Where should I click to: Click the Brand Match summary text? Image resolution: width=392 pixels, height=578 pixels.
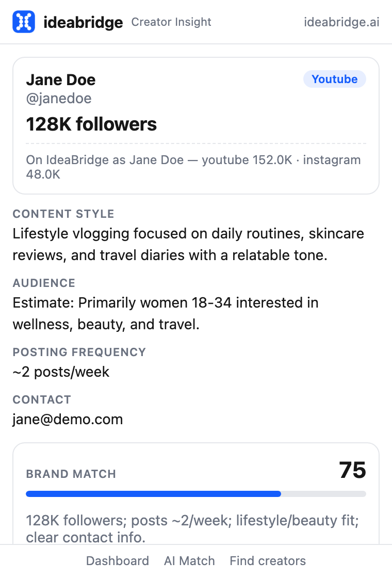tap(192, 529)
